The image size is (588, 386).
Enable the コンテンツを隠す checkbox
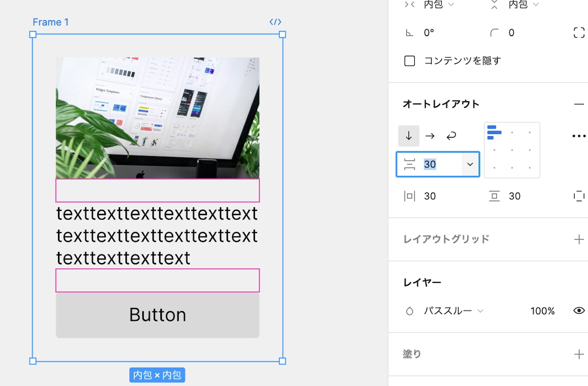point(410,61)
